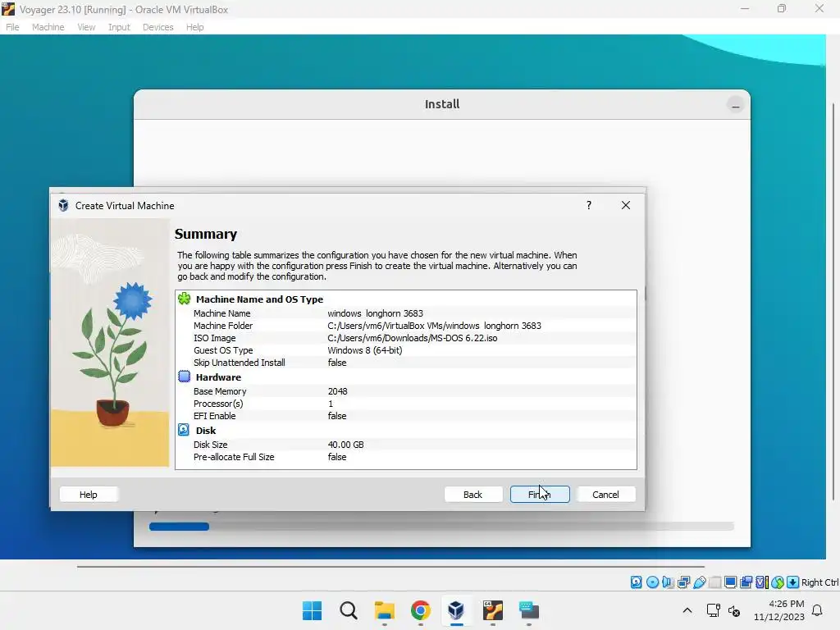Click the guest horizontal scrollbar

point(390,566)
